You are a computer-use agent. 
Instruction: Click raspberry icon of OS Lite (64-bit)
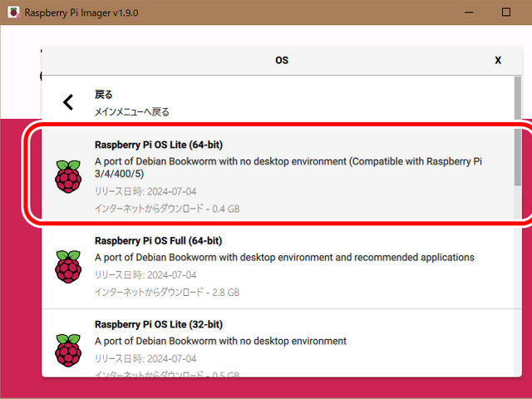pos(68,176)
